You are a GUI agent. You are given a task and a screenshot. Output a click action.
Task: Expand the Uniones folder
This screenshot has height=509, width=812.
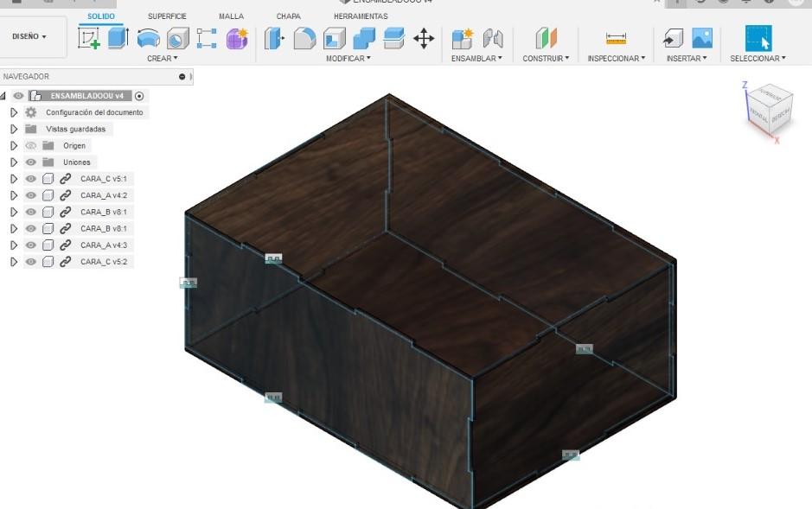14,162
